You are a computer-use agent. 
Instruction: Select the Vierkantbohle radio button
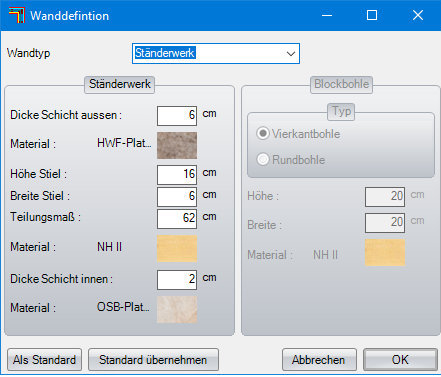coord(263,134)
